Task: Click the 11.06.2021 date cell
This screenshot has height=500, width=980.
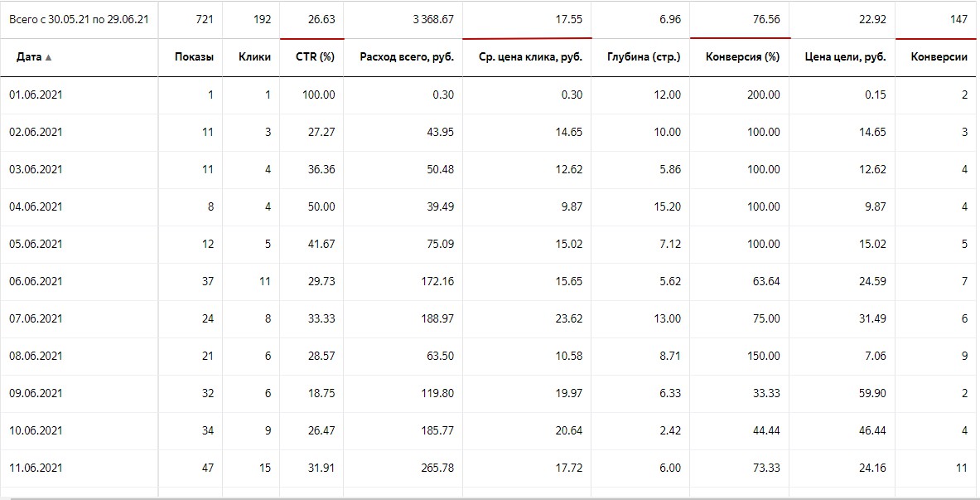Action: coord(36,468)
